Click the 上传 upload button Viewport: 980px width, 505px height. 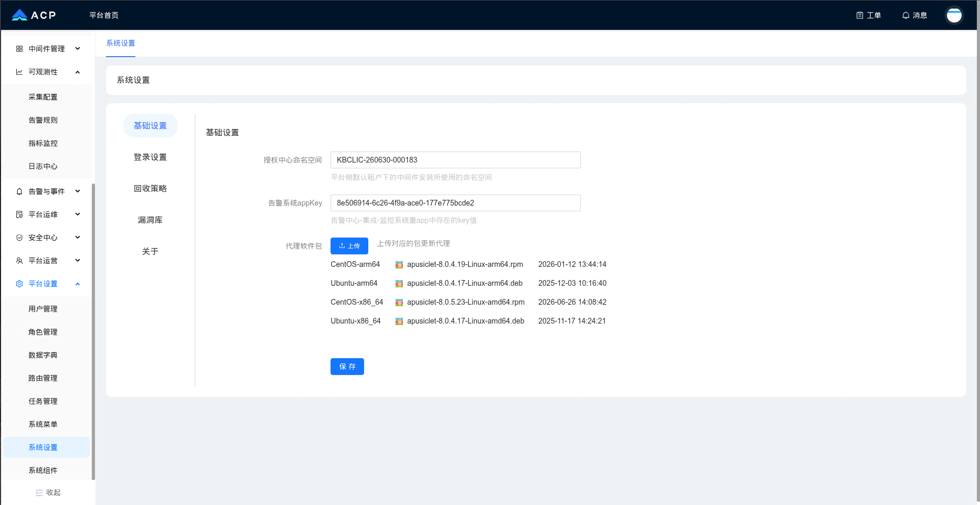click(349, 246)
